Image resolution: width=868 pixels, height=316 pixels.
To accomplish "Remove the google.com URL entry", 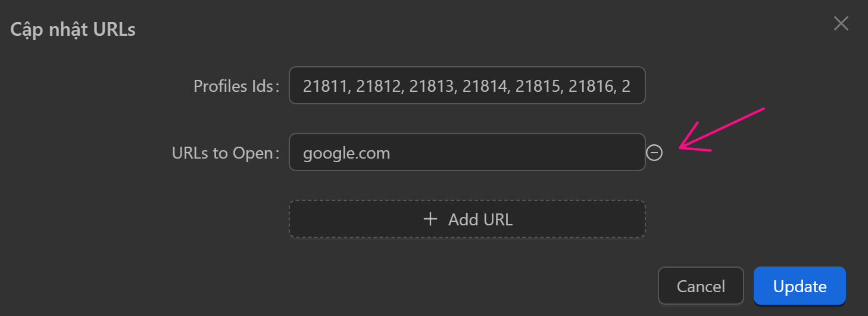I will [x=654, y=153].
